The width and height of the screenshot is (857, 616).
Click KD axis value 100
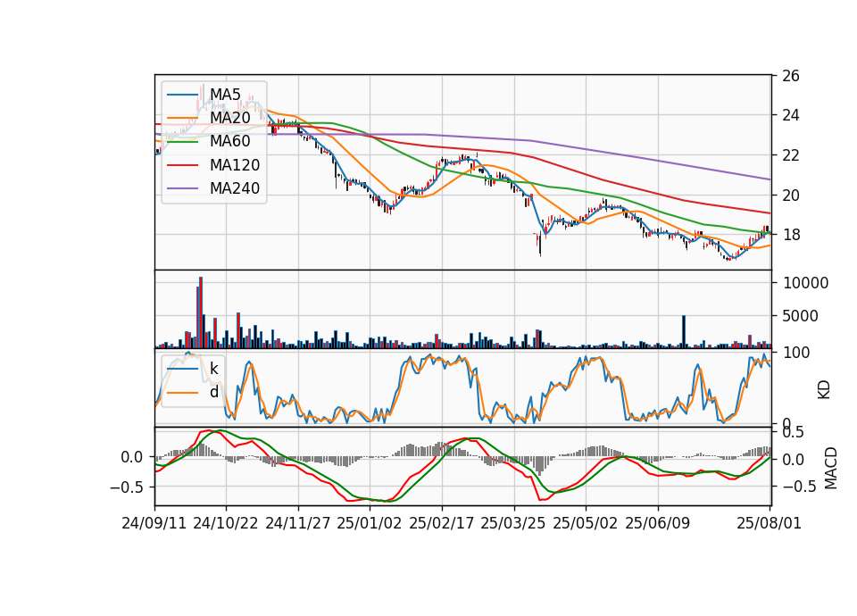click(796, 353)
